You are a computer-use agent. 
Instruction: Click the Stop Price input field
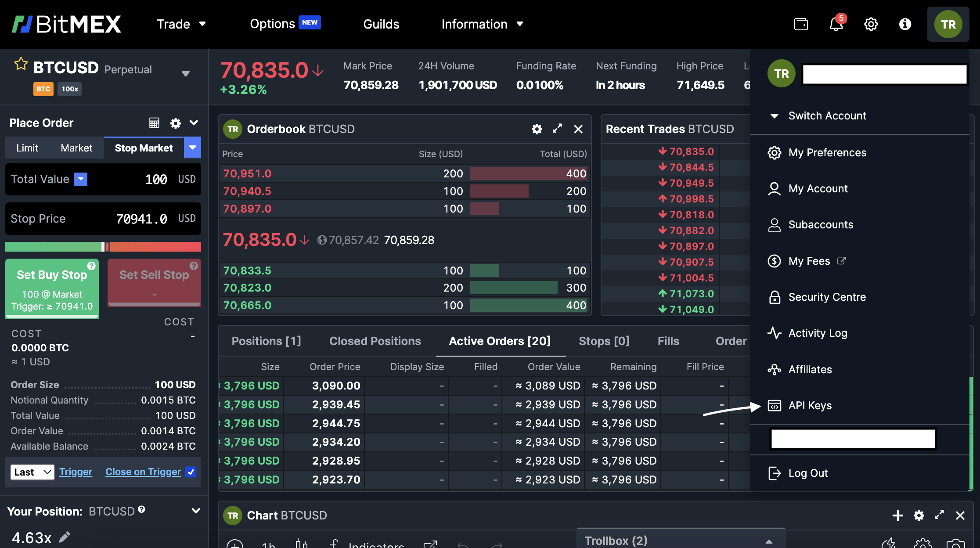click(103, 219)
